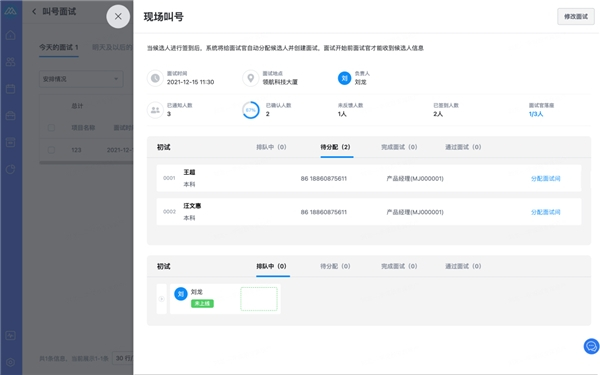Click the dashed empty slot in 刘龙 card

pos(259,299)
